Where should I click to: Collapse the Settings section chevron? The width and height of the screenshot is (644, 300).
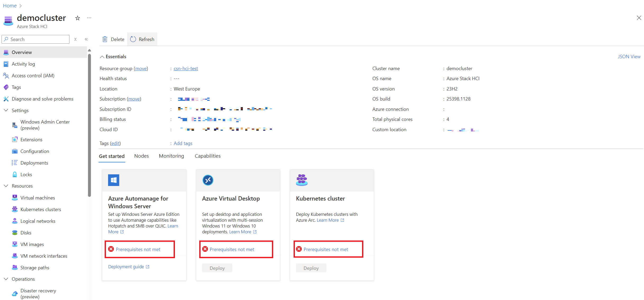6,110
